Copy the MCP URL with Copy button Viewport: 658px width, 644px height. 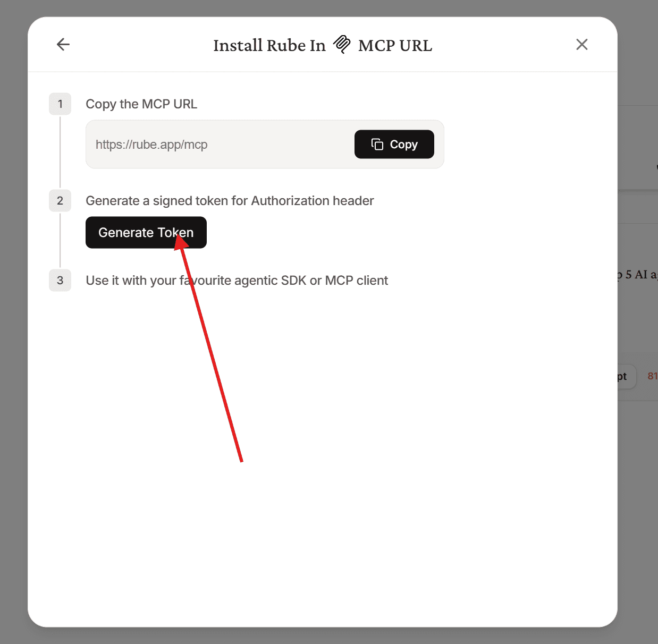point(394,145)
